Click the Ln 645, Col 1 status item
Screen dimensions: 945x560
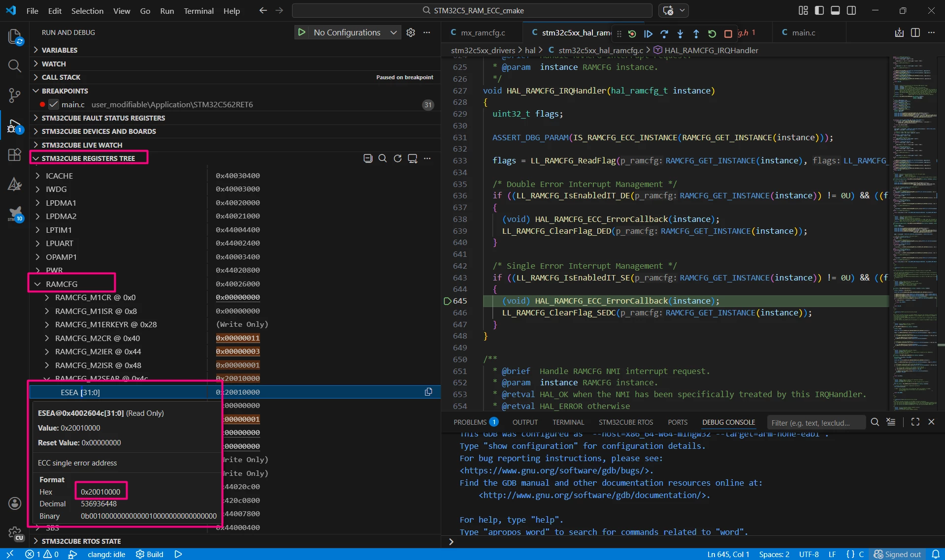[728, 555]
